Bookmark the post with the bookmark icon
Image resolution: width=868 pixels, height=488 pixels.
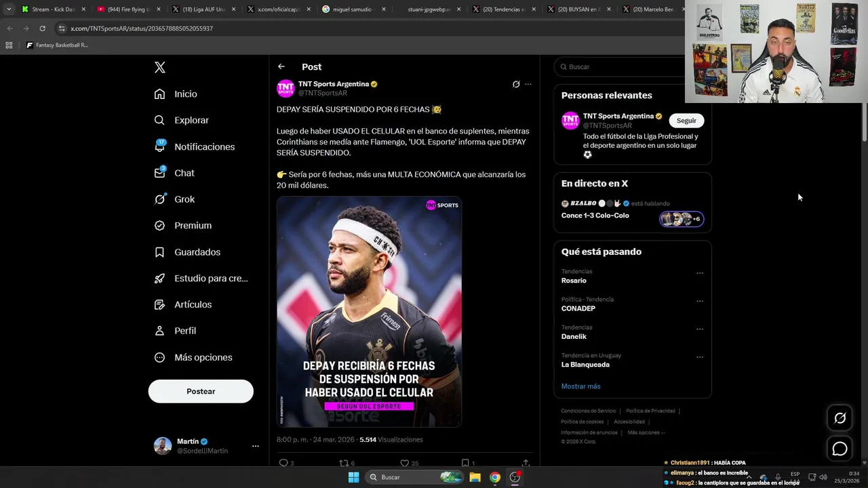(465, 463)
